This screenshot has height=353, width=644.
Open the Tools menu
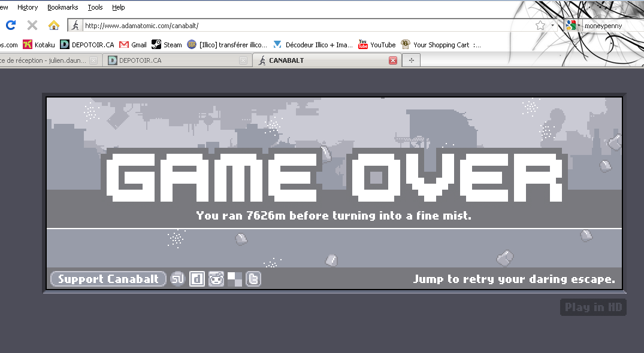[95, 7]
